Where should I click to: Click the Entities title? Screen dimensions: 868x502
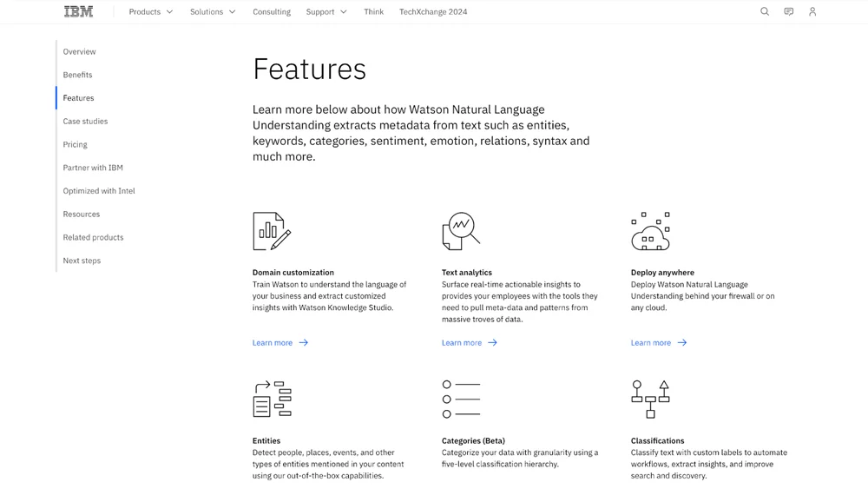click(266, 441)
